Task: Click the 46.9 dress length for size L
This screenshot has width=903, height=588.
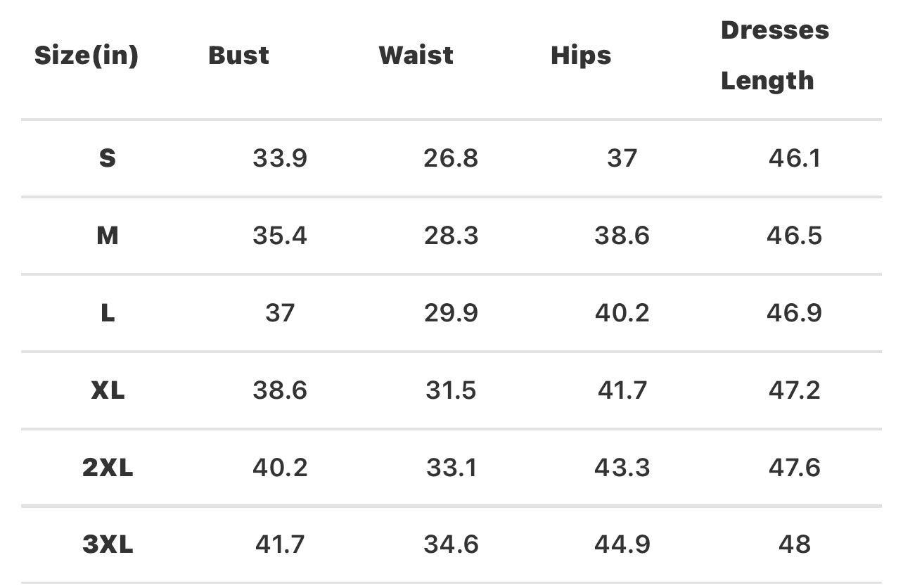Action: [x=794, y=313]
